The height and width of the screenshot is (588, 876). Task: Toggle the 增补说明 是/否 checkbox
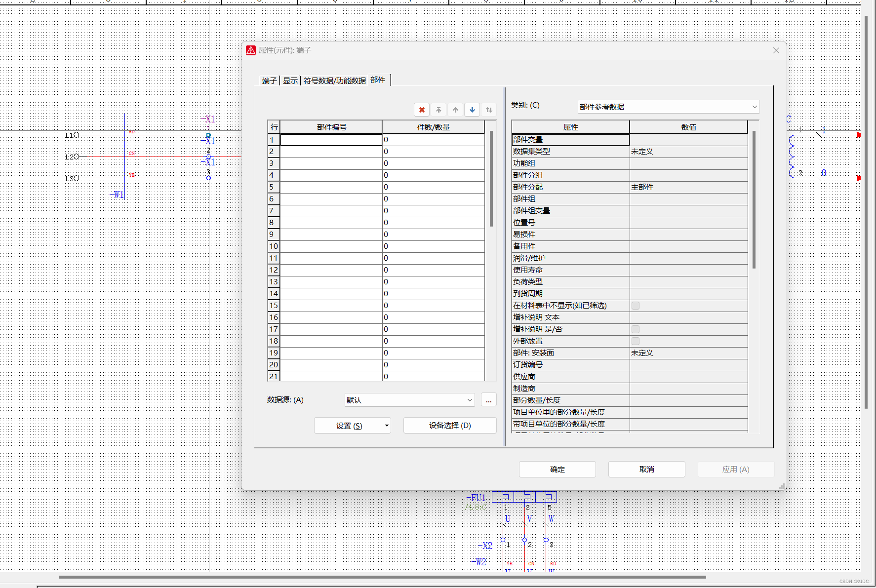tap(636, 329)
